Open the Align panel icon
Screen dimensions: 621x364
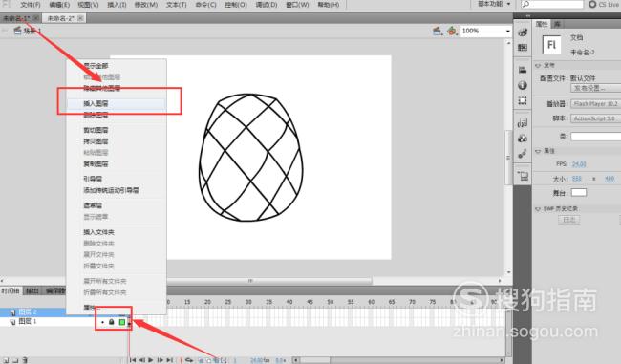click(x=523, y=70)
